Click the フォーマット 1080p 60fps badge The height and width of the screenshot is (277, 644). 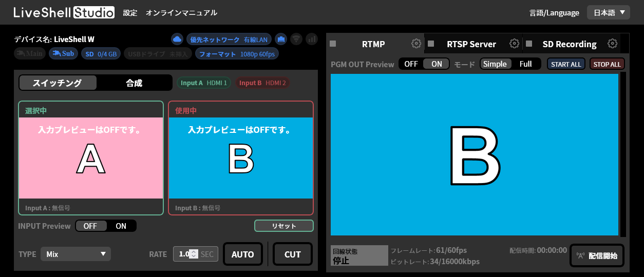point(237,53)
